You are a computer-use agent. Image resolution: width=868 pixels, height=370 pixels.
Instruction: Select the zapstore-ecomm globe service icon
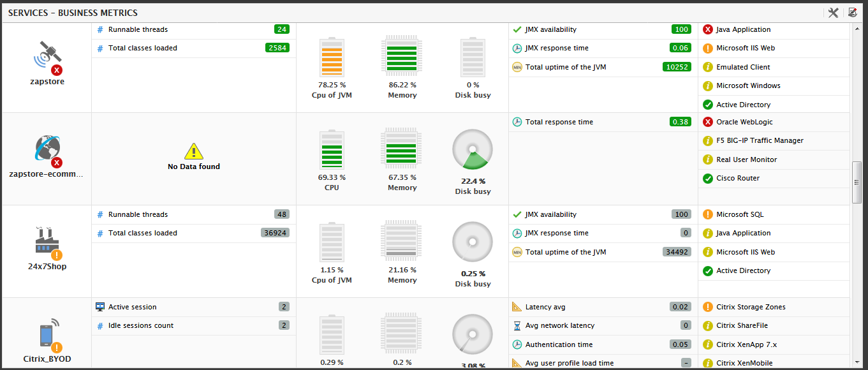tap(47, 151)
